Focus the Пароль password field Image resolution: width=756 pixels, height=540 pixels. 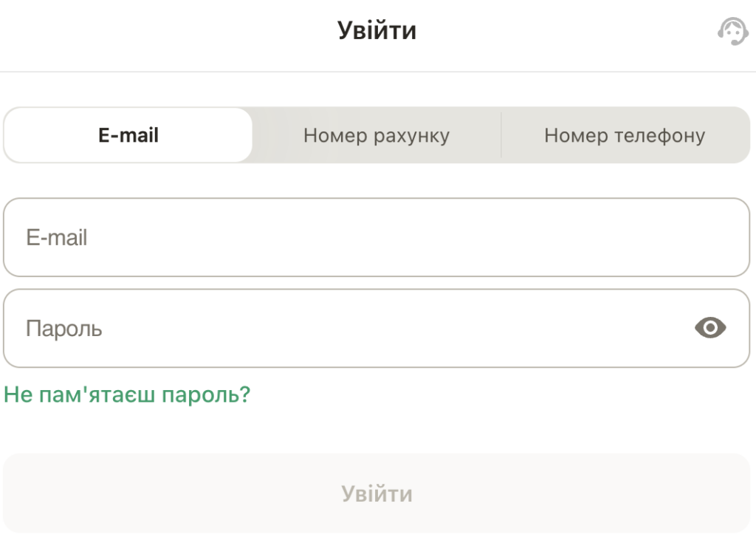click(x=295, y=327)
